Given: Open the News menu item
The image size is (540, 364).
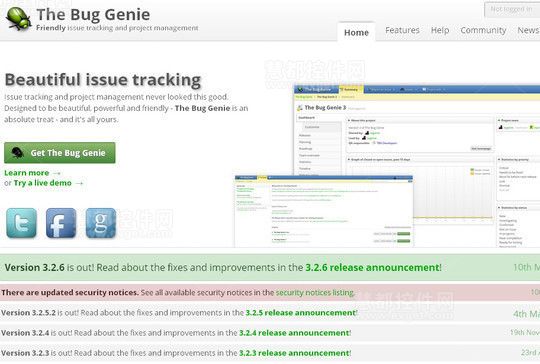Looking at the screenshot, I should coord(528,30).
